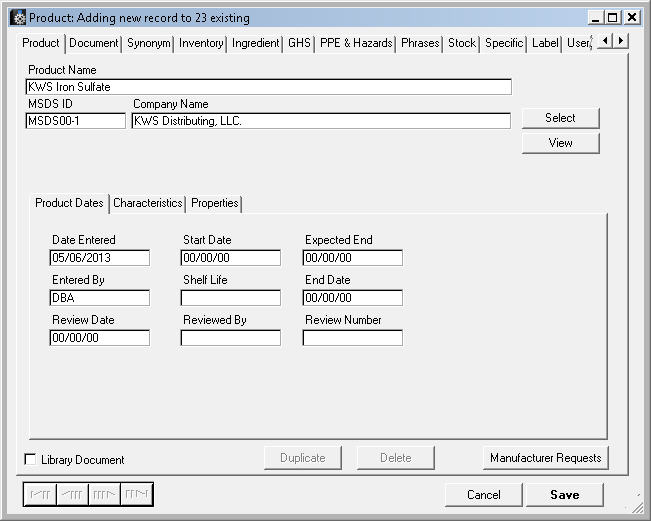
Task: Open the Properties sub-tab
Action: 214,203
